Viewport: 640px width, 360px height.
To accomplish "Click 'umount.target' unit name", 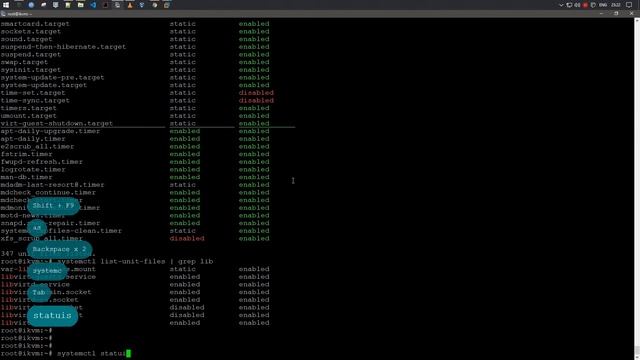I will (29, 116).
